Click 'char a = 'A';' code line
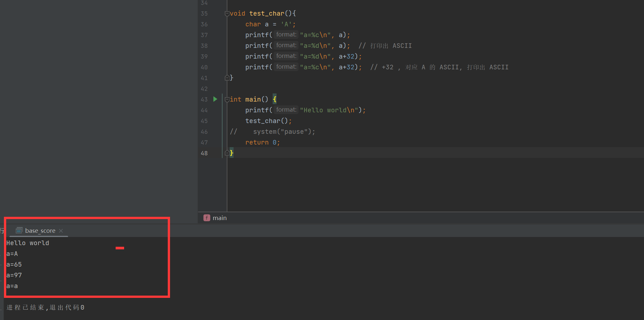 coord(270,24)
